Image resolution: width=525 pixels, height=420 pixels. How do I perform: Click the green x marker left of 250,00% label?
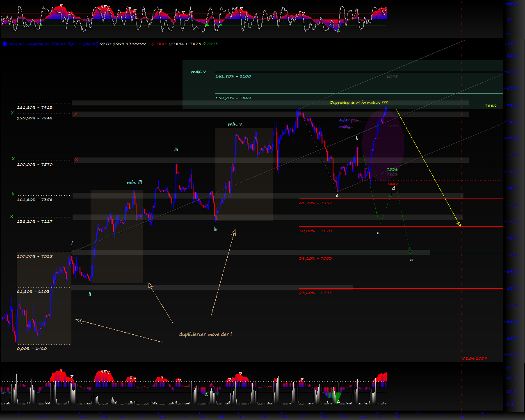(12, 112)
